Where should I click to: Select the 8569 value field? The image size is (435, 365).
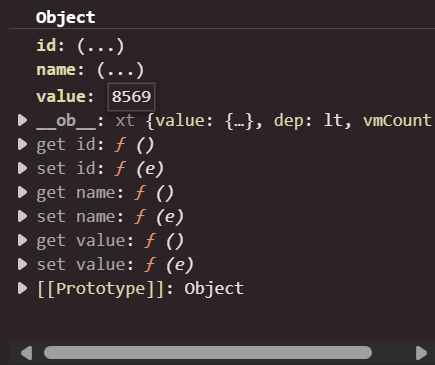[131, 97]
